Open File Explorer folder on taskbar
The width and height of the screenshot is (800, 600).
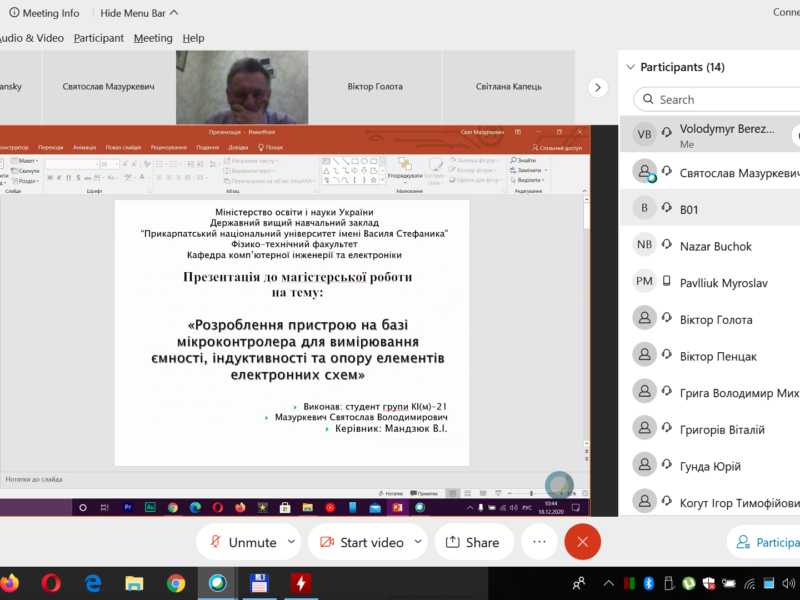coord(135,582)
